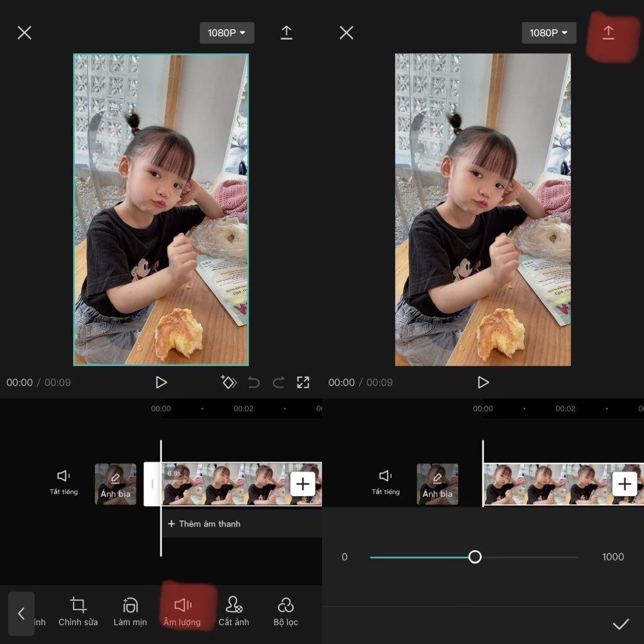Add a keyframe with the diamond icon
Image resolution: width=644 pixels, height=644 pixels.
[x=228, y=382]
